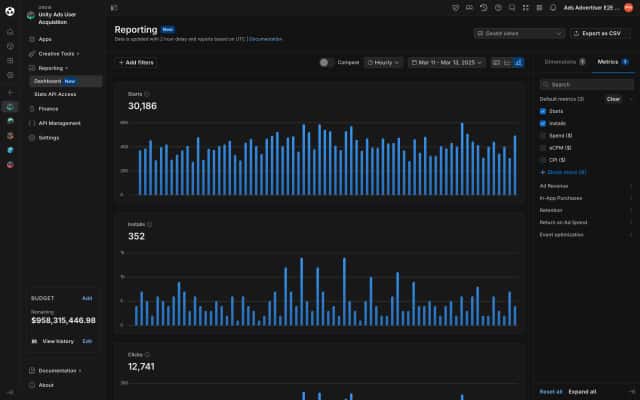This screenshot has height=400, width=640.
Task: Click the About info icon in the sidebar
Action: 32,385
